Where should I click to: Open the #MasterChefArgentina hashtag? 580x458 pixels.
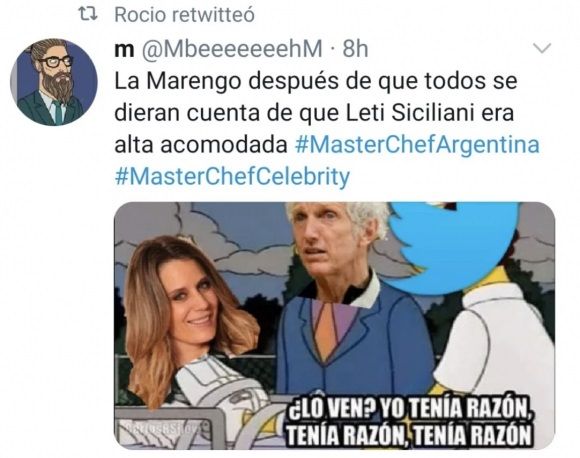coord(418,145)
